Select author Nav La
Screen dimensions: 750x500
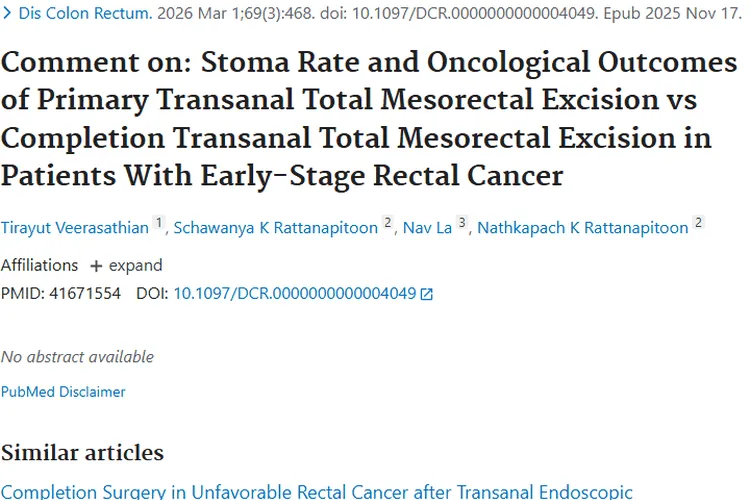(x=427, y=227)
